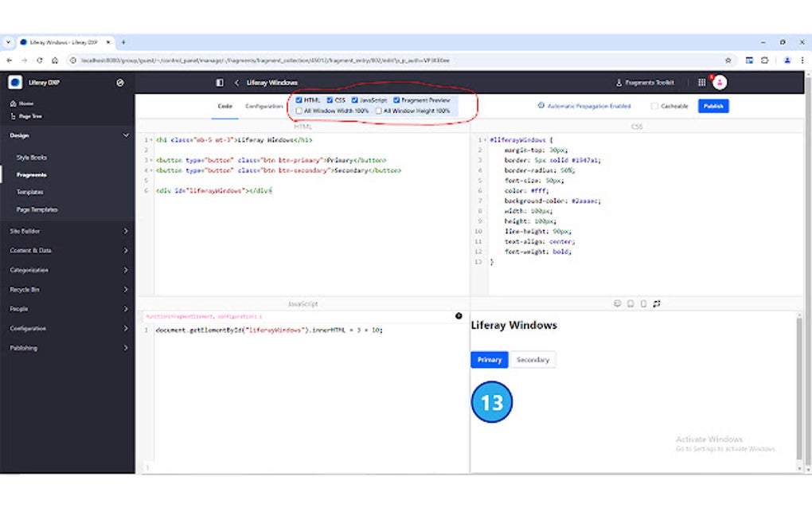Check the Cacheable option
Image resolution: width=812 pixels, height=508 pixels.
coord(654,106)
